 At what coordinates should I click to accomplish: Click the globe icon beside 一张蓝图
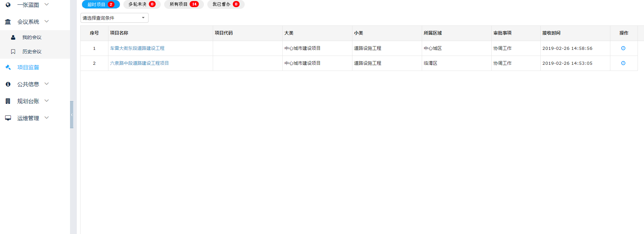(x=8, y=5)
